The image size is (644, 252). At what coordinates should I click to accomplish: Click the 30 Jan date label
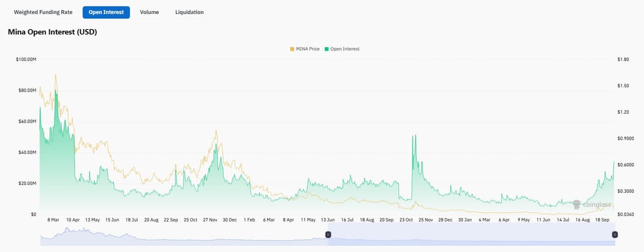tap(465, 220)
